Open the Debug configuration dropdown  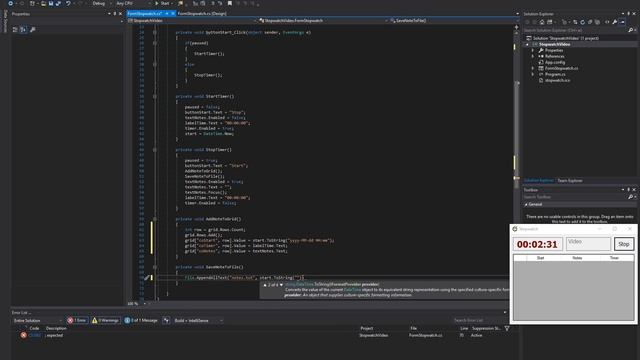101,3
